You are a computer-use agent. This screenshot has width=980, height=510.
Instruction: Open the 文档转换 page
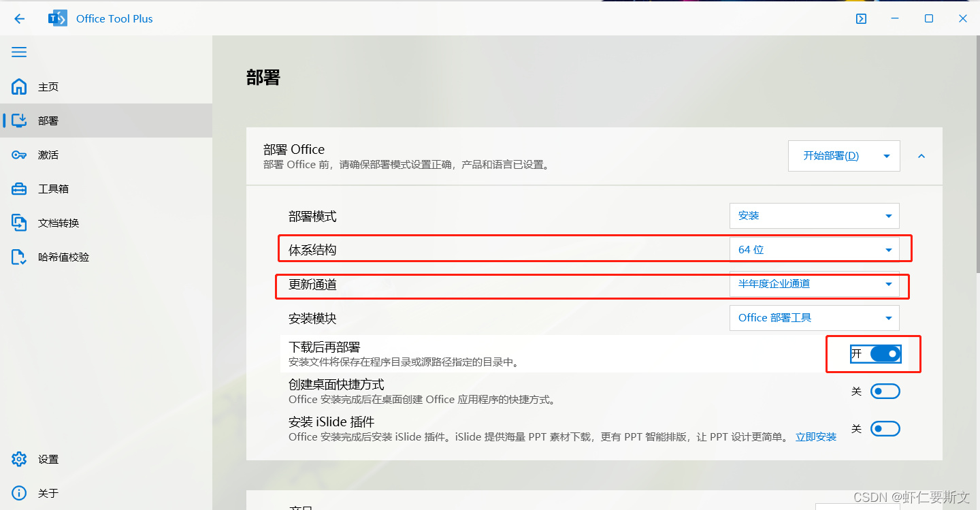point(106,223)
